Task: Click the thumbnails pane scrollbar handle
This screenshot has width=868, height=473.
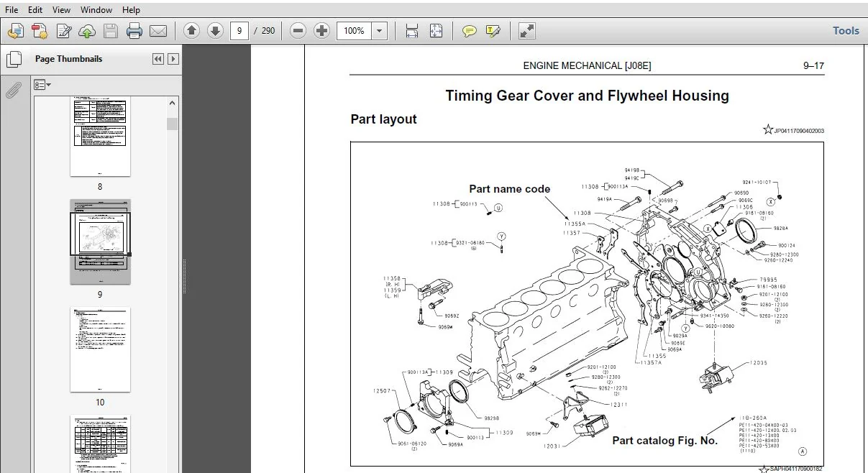Action: (172, 124)
